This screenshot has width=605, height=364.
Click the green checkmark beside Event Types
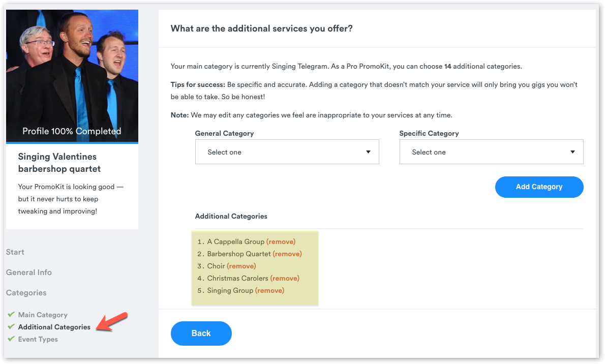click(11, 339)
